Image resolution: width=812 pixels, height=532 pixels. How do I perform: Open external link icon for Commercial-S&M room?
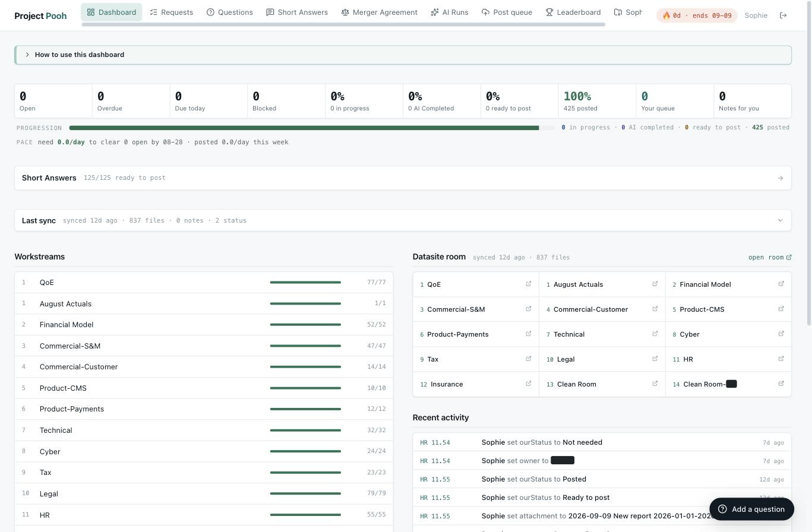point(528,309)
